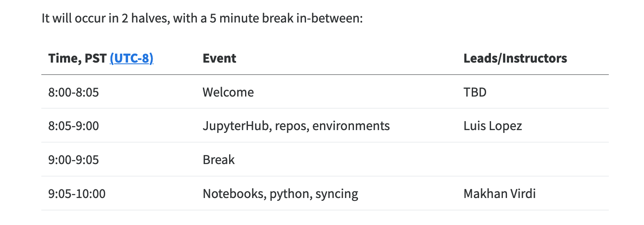This screenshot has height=225, width=644.
Task: Select the Leads/Instructors column header
Action: [x=515, y=59]
